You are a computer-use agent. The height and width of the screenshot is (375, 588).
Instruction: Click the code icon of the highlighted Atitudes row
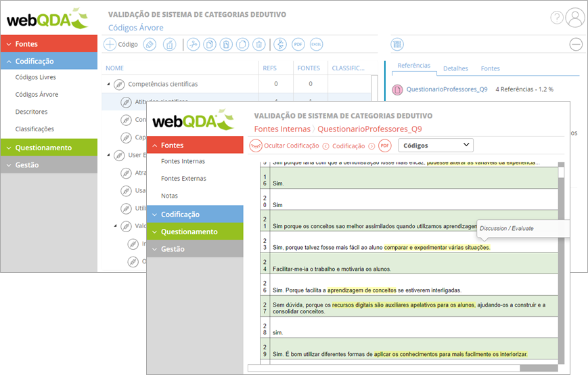pyautogui.click(x=126, y=102)
